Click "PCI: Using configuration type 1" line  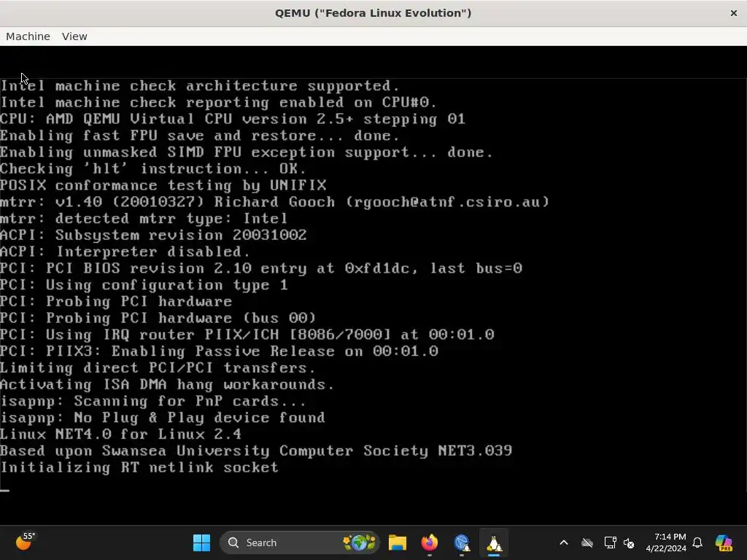coord(144,285)
